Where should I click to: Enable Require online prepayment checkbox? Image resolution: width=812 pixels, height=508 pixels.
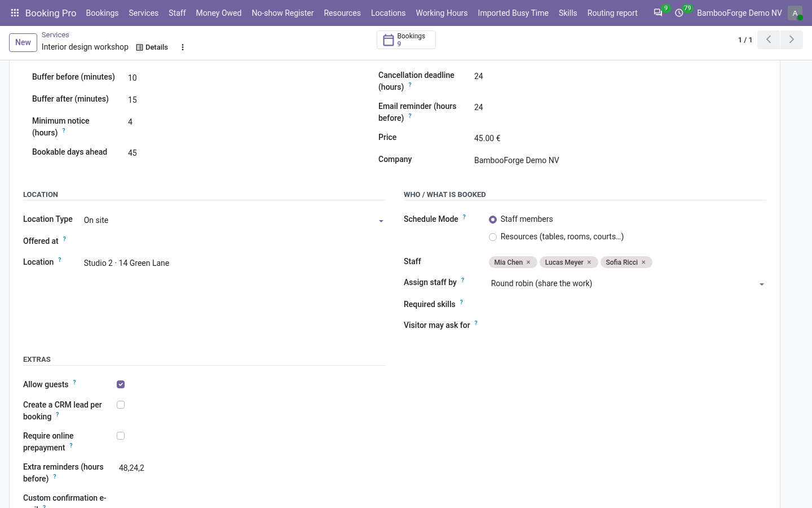click(121, 436)
